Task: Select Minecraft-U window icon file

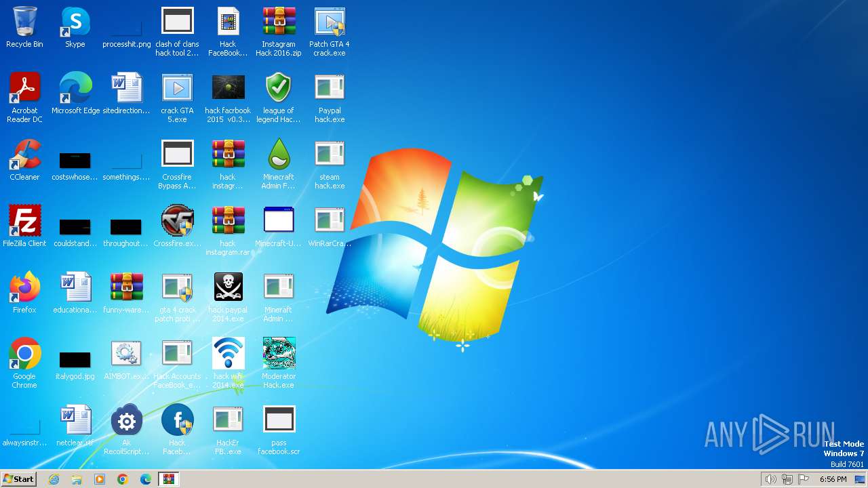Action: click(x=279, y=221)
